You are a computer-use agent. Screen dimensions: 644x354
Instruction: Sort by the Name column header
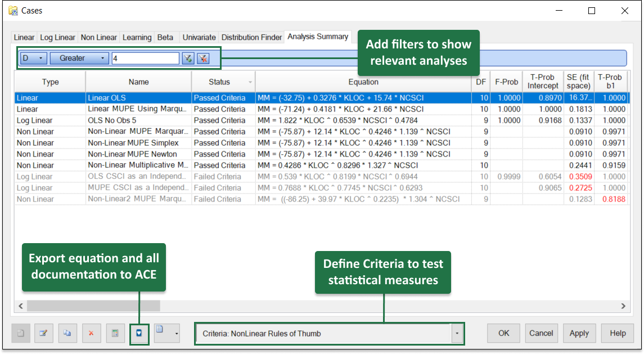pyautogui.click(x=138, y=82)
